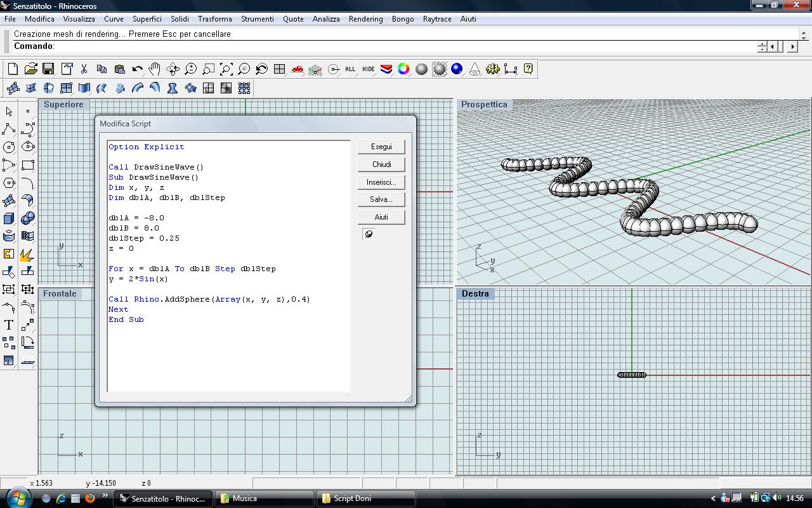Open the Rendering menu
The height and width of the screenshot is (508, 812).
tap(365, 19)
